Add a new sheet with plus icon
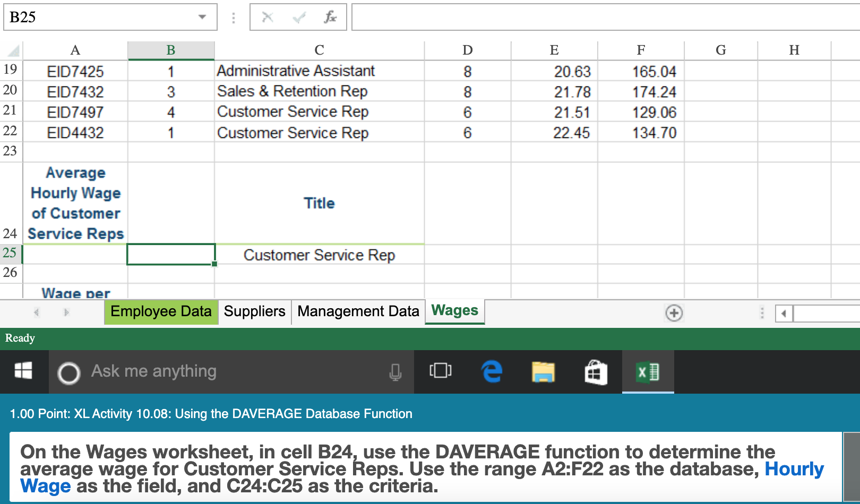 [x=674, y=313]
